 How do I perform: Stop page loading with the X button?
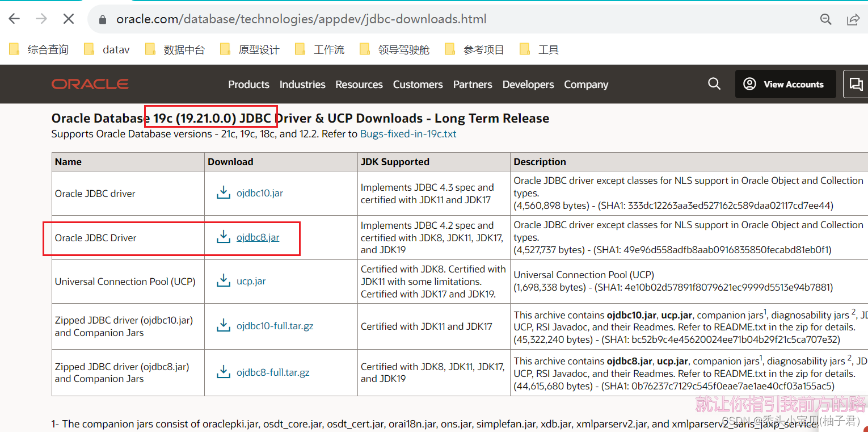(x=69, y=19)
